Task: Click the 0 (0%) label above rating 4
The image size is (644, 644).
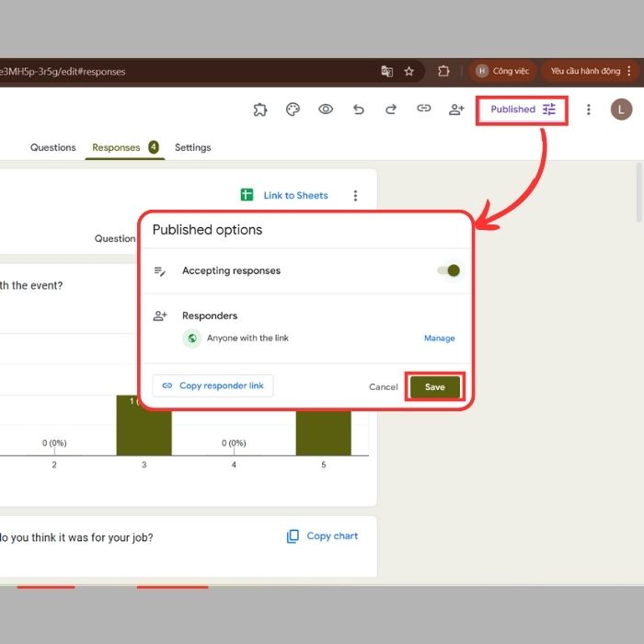Action: pos(234,443)
